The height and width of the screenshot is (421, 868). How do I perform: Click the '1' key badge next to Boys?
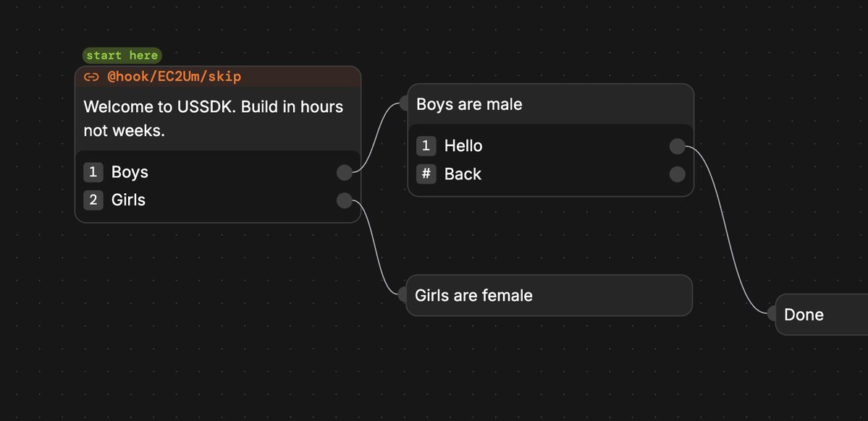pyautogui.click(x=93, y=172)
